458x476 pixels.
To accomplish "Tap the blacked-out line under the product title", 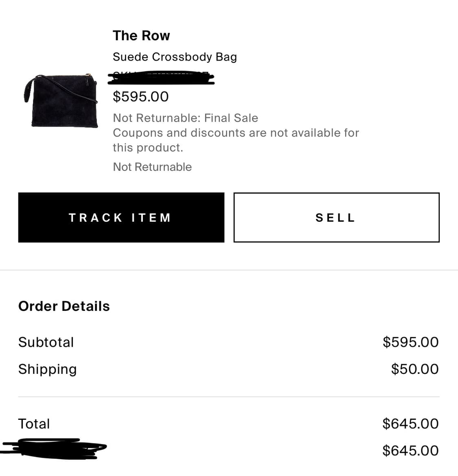I will [x=161, y=78].
